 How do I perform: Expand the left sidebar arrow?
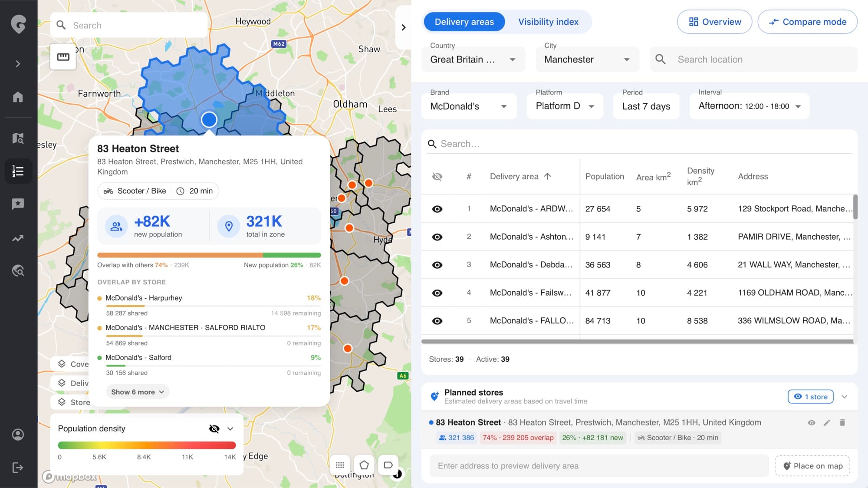pos(18,64)
